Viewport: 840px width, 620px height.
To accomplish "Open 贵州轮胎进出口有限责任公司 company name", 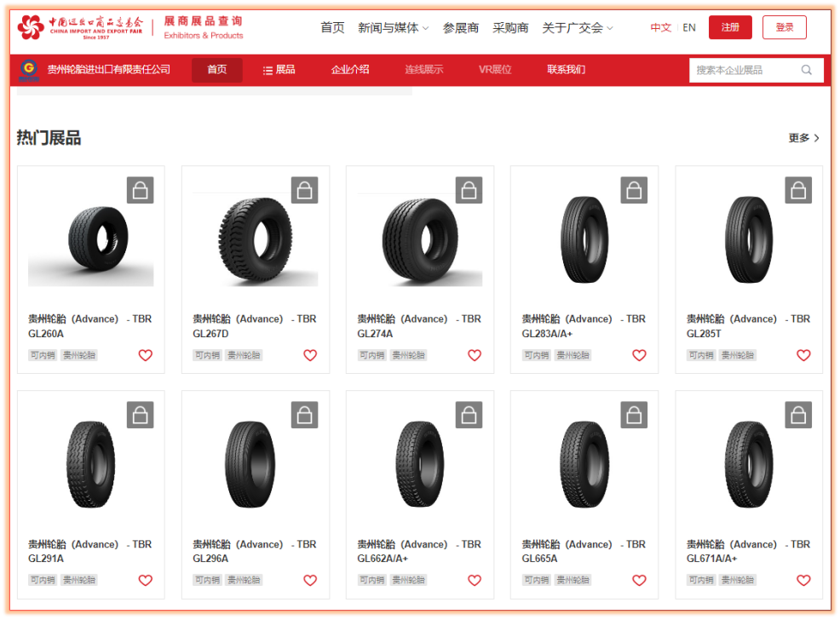I will [x=109, y=70].
